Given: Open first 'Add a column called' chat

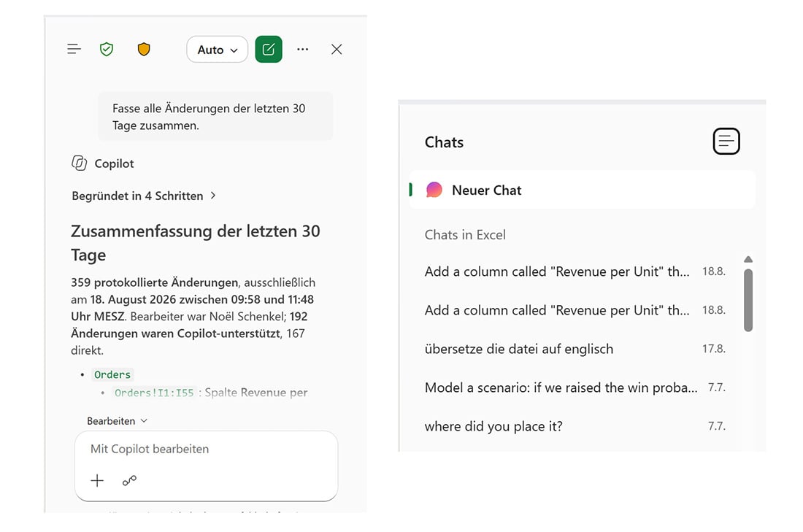Looking at the screenshot, I should point(575,271).
